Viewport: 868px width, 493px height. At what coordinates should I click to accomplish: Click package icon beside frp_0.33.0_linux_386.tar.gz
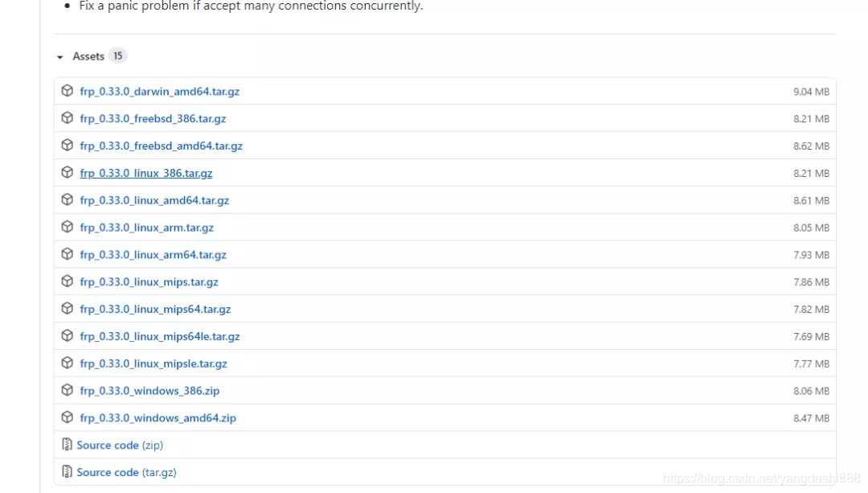coord(67,172)
